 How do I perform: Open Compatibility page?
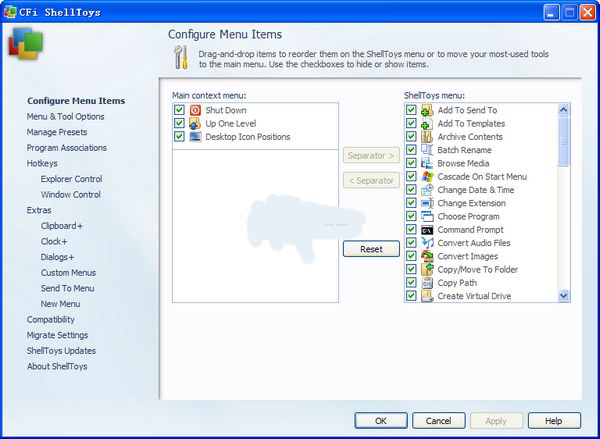(x=51, y=320)
